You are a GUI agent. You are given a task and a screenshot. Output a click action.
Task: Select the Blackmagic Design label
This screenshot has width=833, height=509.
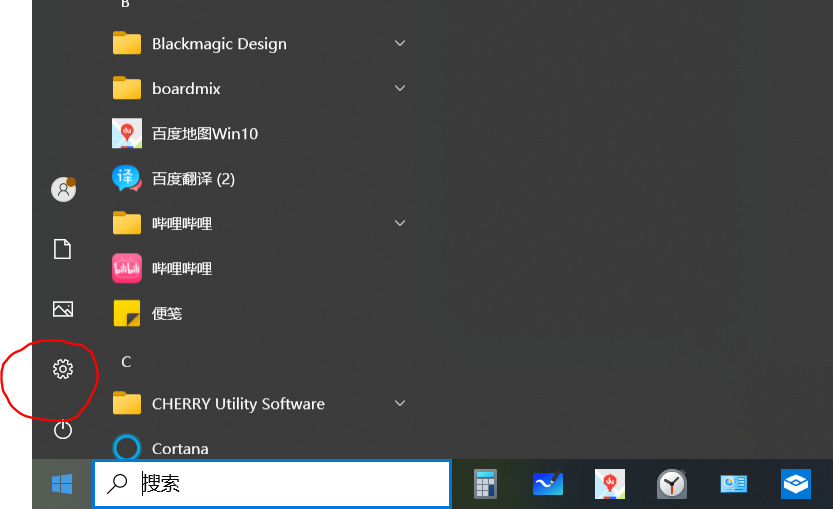click(219, 44)
